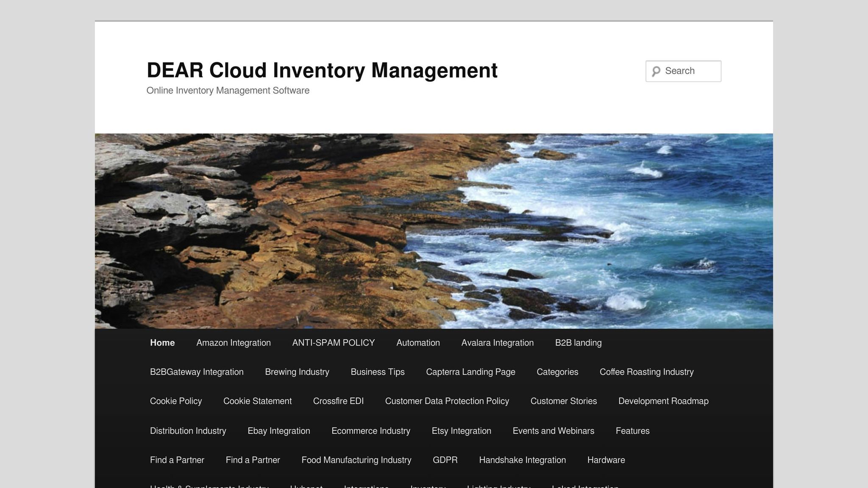Open Amazon Integration page
Screen dimensions: 868x488
point(233,343)
